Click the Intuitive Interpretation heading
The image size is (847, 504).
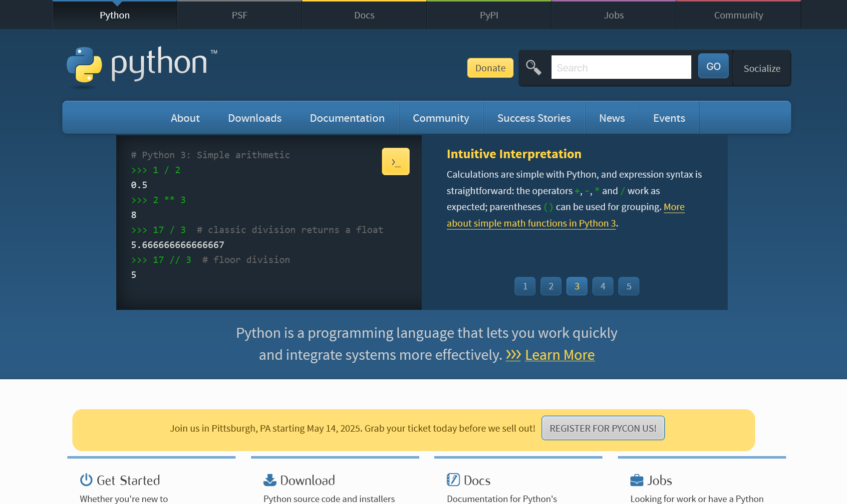coord(514,154)
